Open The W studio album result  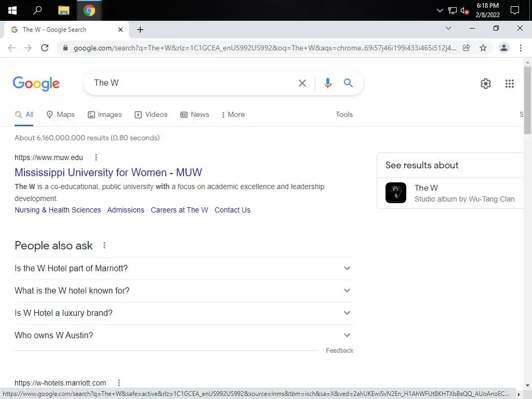point(450,193)
